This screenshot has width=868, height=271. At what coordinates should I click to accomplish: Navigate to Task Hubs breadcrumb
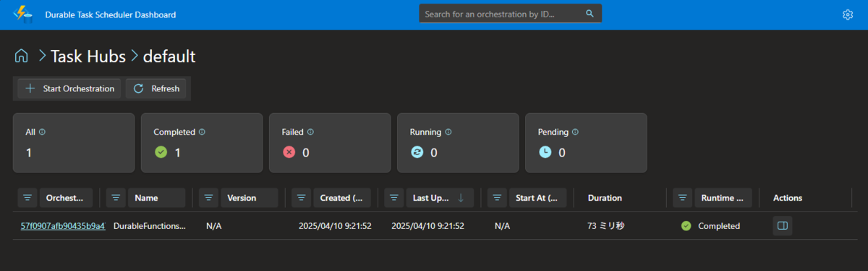(x=88, y=56)
